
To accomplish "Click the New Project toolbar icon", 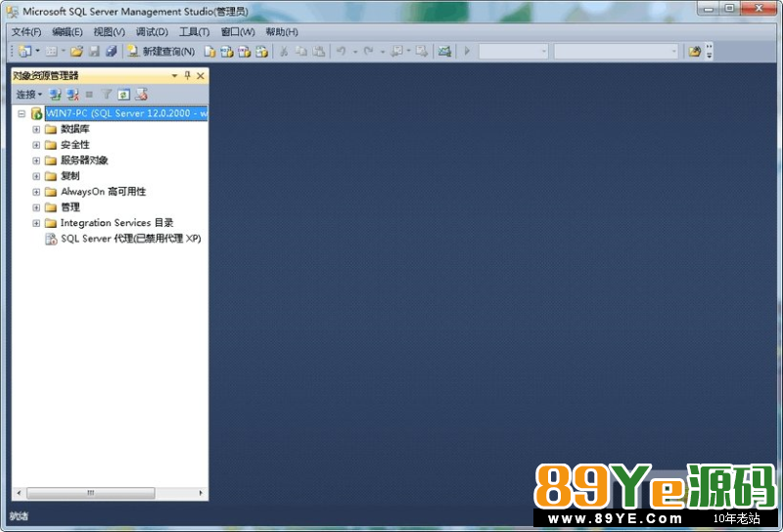I will [x=24, y=51].
